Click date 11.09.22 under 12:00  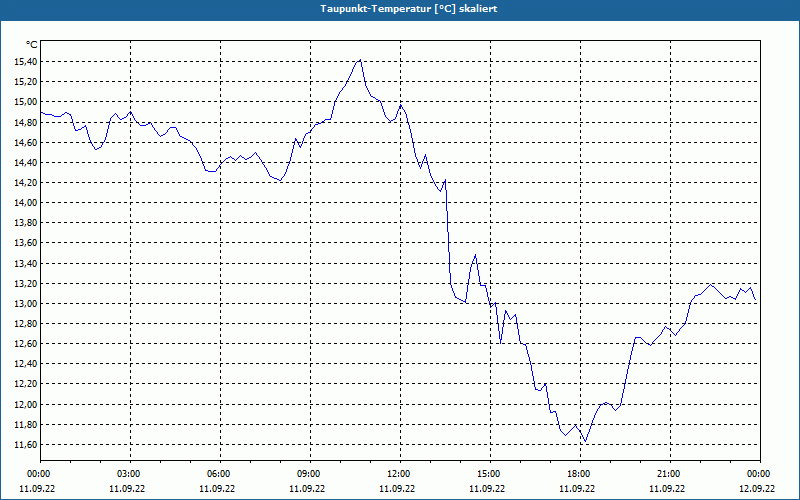tap(397, 489)
